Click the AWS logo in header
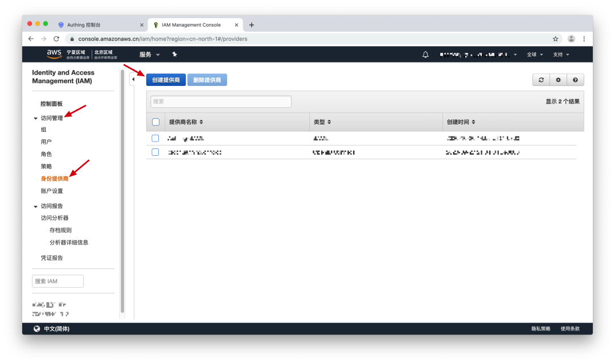Image resolution: width=615 pixels, height=364 pixels. 54,54
